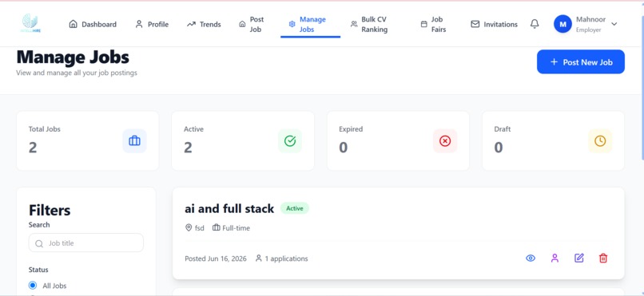Click the Expired red X icon

445,141
